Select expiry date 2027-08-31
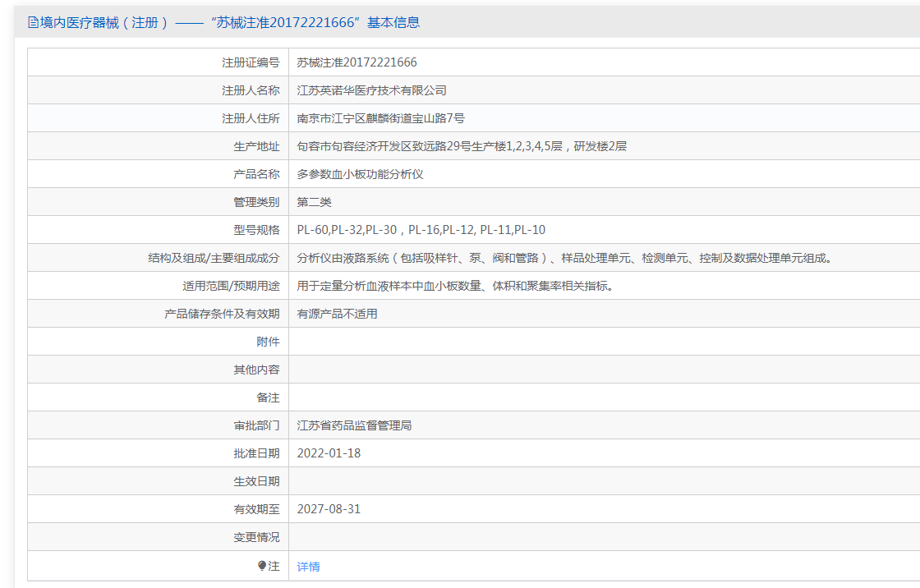The height and width of the screenshot is (588, 920). pyautogui.click(x=329, y=509)
